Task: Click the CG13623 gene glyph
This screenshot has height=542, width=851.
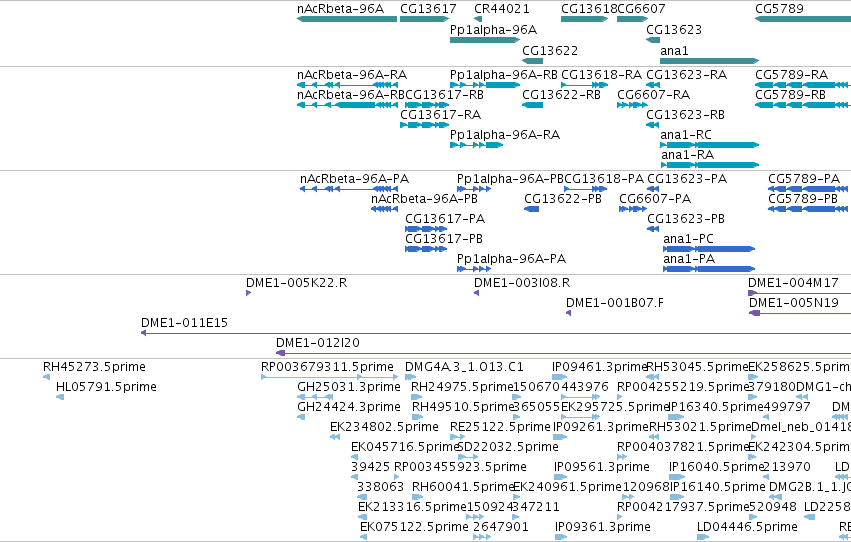Action: (653, 40)
